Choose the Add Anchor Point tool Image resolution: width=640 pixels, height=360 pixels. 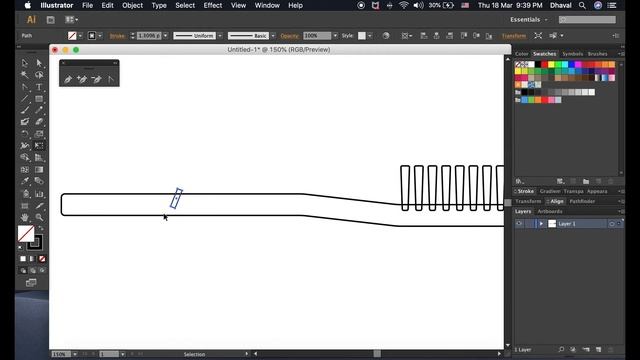(x=82, y=79)
